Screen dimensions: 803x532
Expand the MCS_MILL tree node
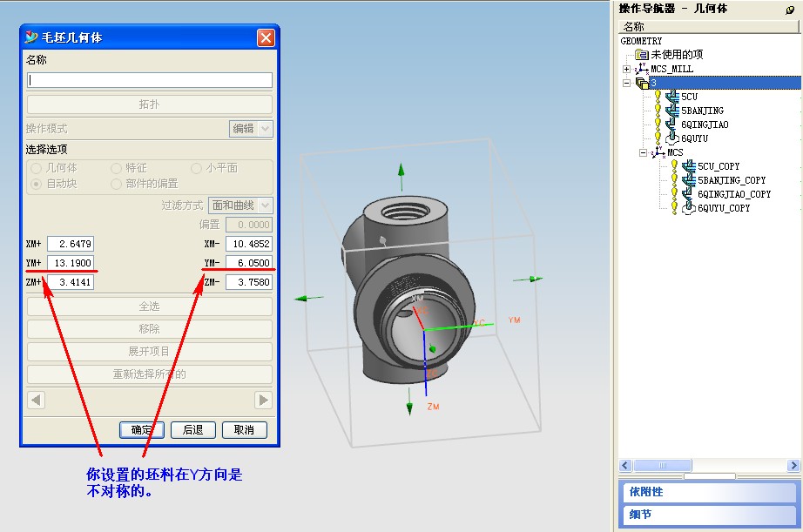pyautogui.click(x=626, y=69)
